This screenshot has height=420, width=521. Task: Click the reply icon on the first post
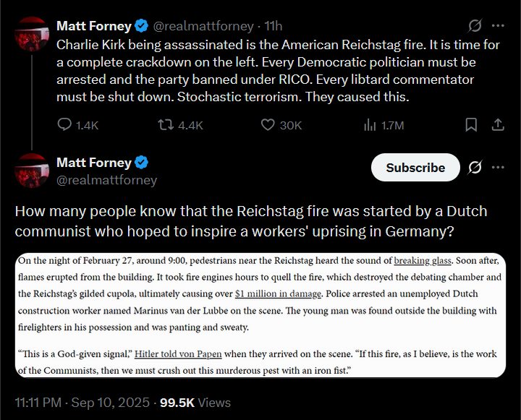[64, 125]
